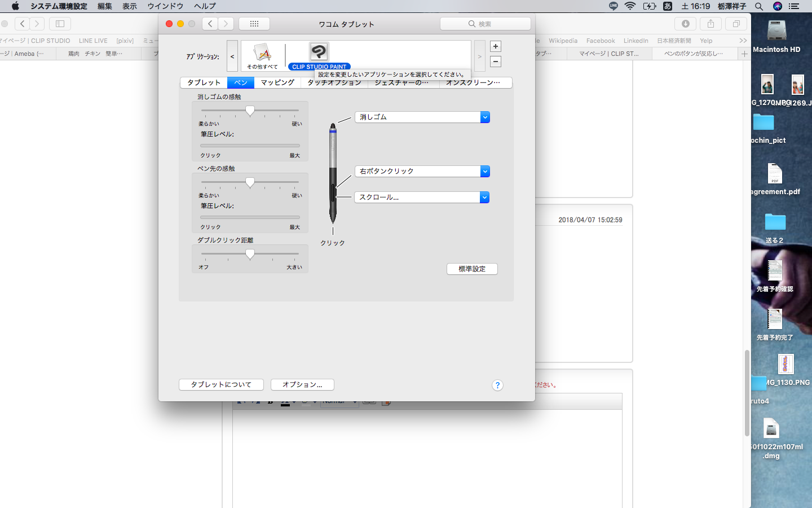Open Wi-Fi status menu
The image size is (812, 508).
coord(630,6)
